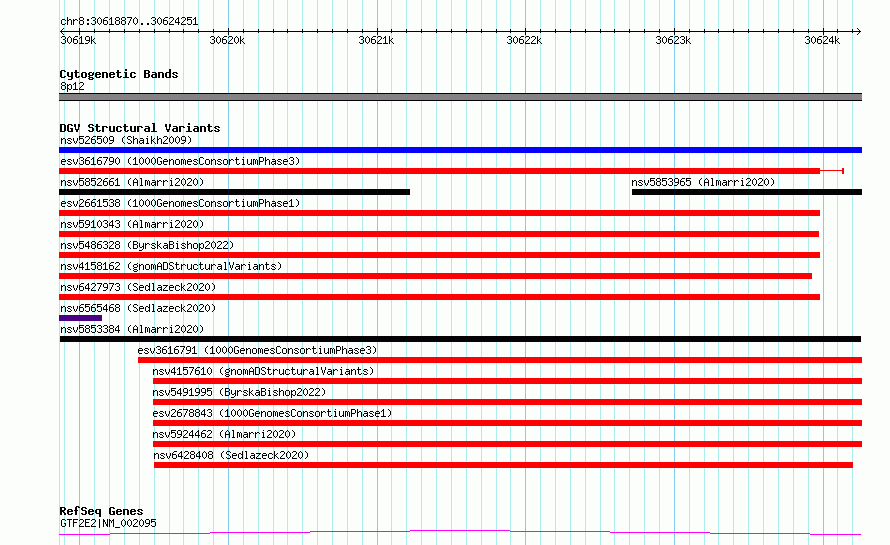Screen dimensions: 890x545
Task: Select the black bar under nsv5853965
Action: pyautogui.click(x=747, y=192)
